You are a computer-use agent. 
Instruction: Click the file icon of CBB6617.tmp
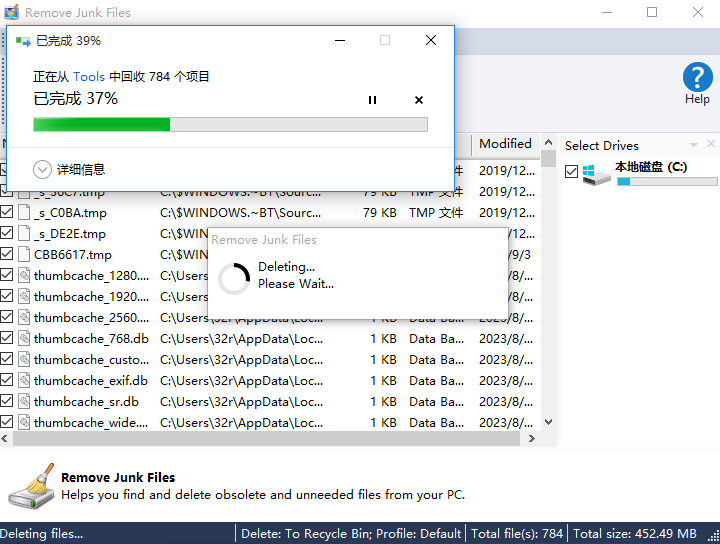(x=24, y=254)
